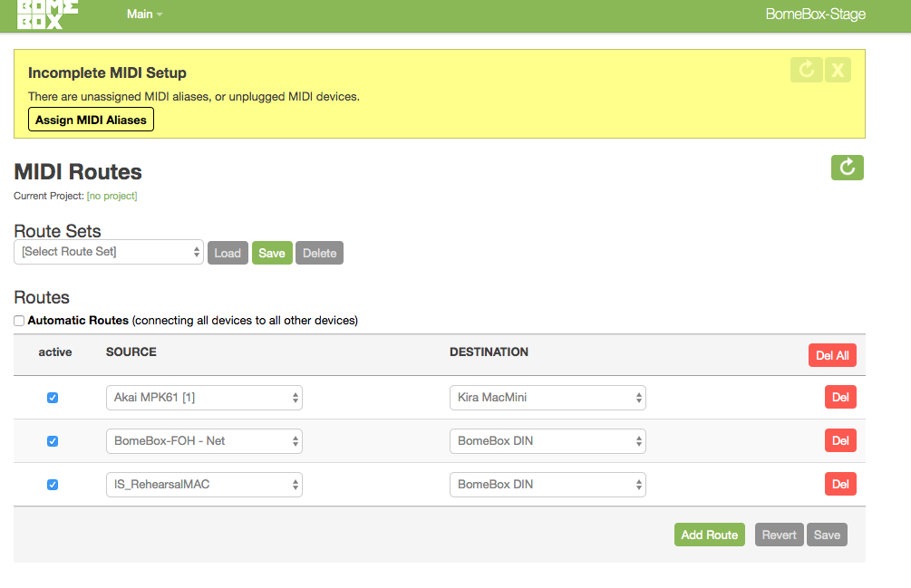The width and height of the screenshot is (911, 588).
Task: Refresh the MIDI Routes page
Action: (x=847, y=168)
